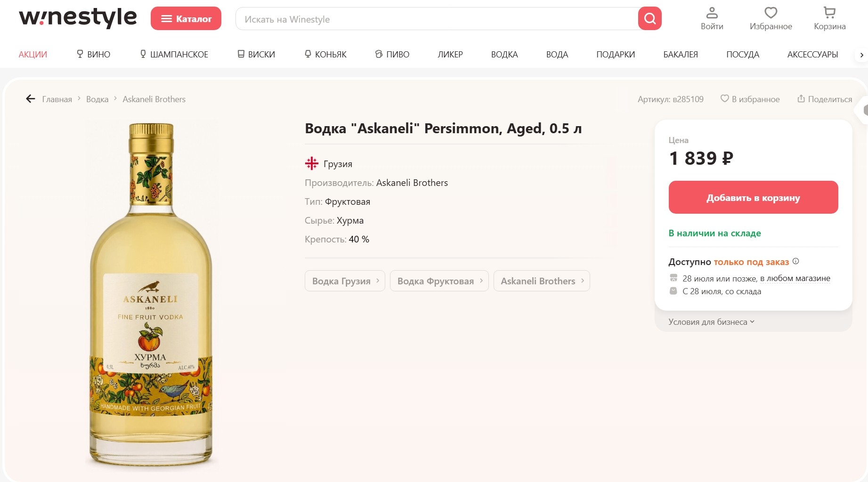Click the warehouse icon by со склада
Viewport: 868px width, 482px height.
[673, 291]
